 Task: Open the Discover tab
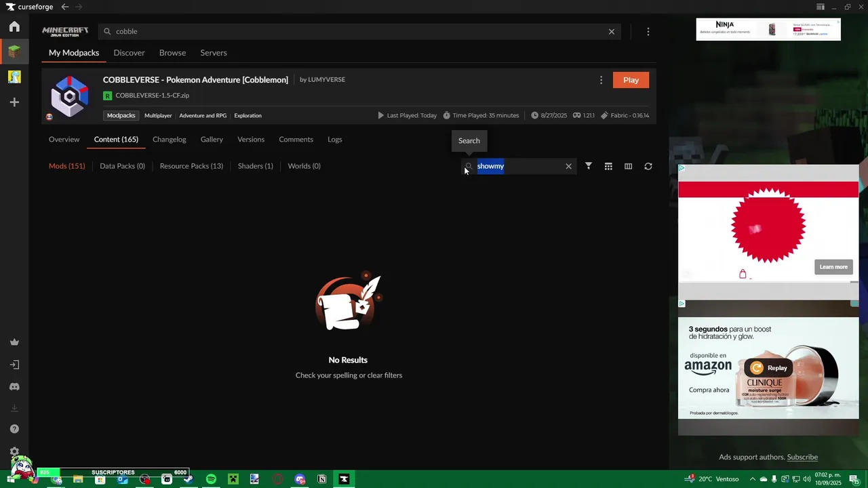pos(129,53)
